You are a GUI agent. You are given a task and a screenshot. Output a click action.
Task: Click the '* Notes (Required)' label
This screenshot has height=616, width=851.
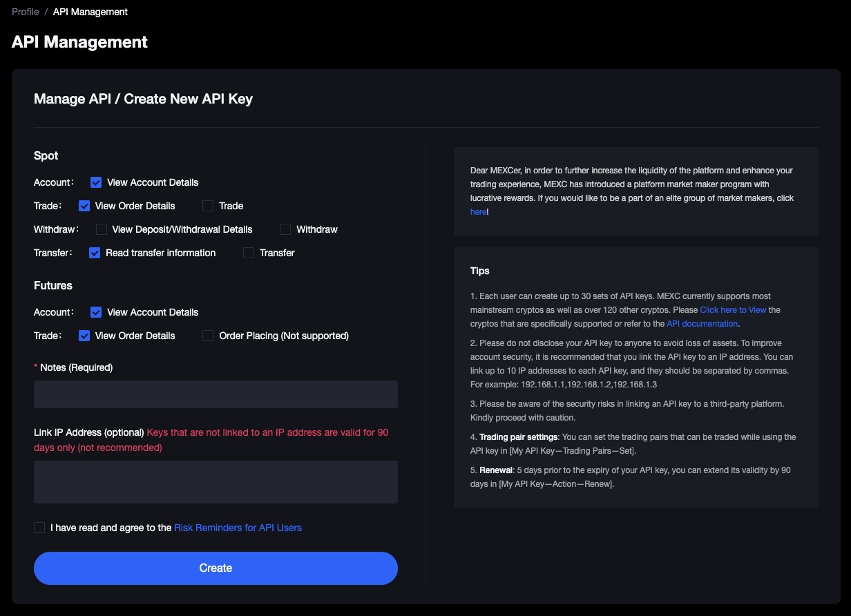point(73,367)
